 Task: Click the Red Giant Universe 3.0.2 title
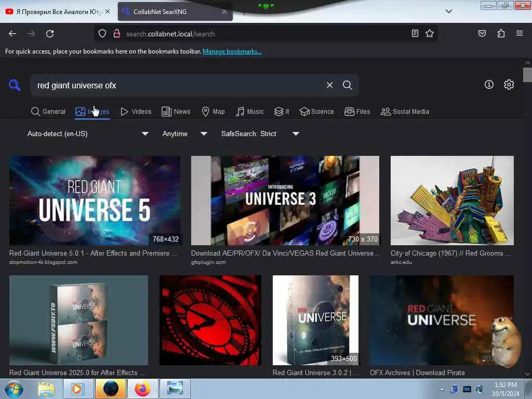[316, 373]
